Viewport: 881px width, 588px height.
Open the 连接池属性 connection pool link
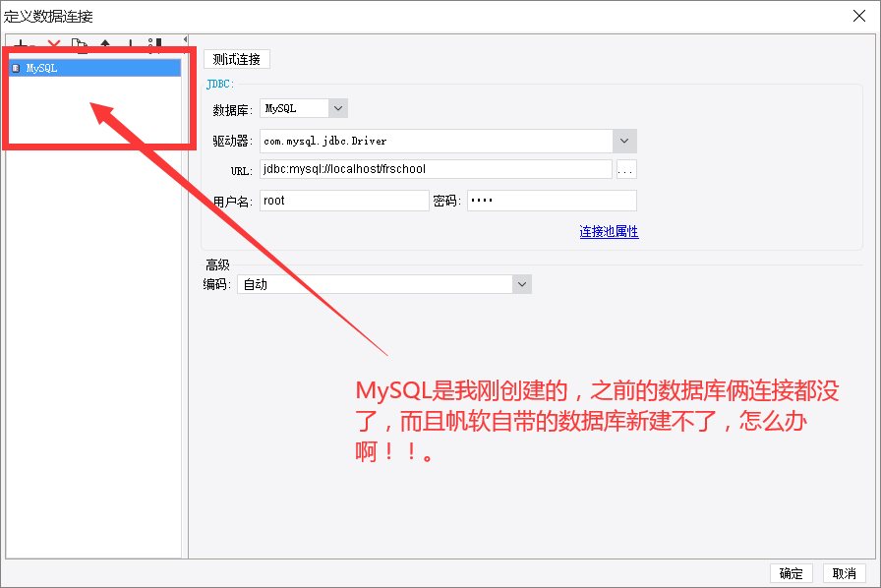(x=609, y=232)
